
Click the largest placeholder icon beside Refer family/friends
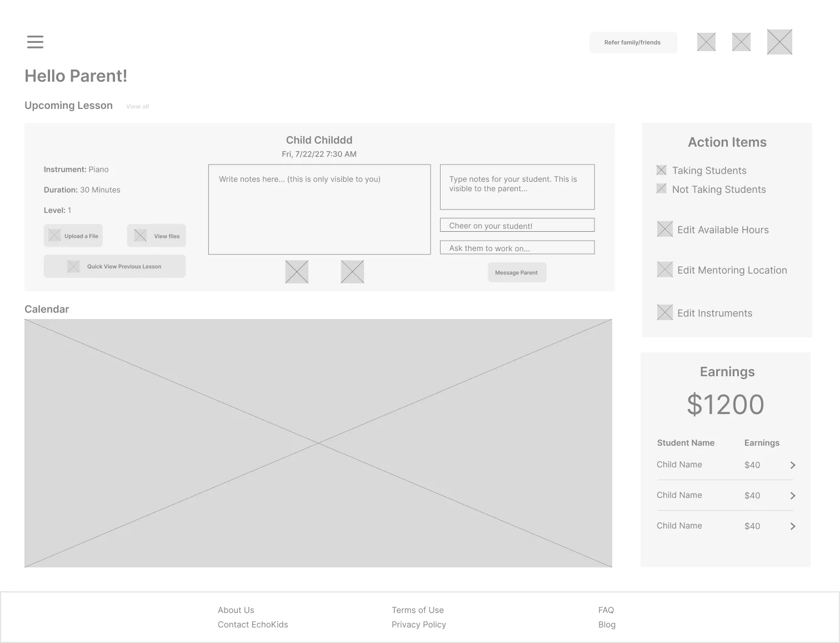779,42
